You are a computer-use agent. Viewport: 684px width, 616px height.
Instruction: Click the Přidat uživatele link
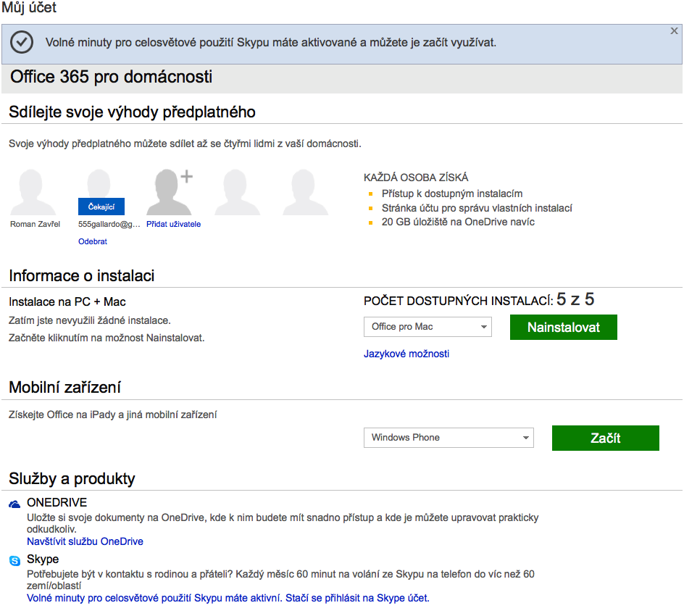point(174,225)
